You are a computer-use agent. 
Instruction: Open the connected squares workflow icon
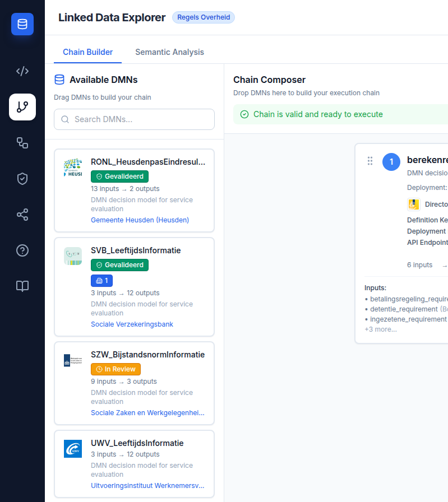click(x=22, y=143)
